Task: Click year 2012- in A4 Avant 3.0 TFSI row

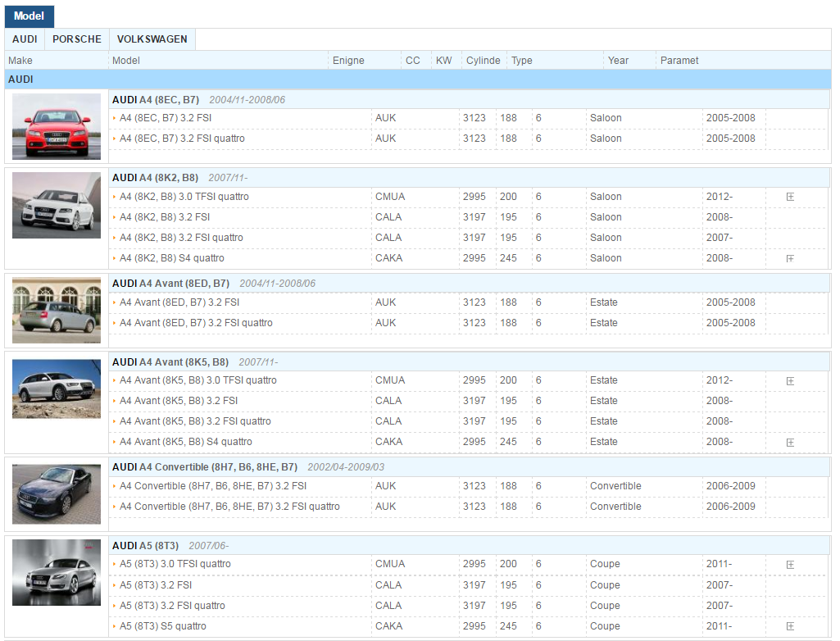Action: click(x=720, y=380)
